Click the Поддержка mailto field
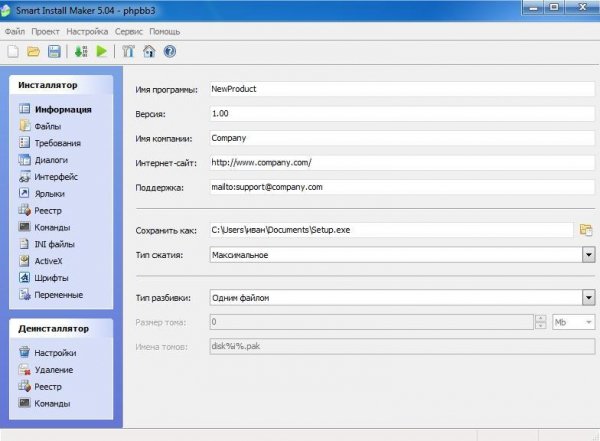Viewport: 600px width, 441px height. [402, 187]
